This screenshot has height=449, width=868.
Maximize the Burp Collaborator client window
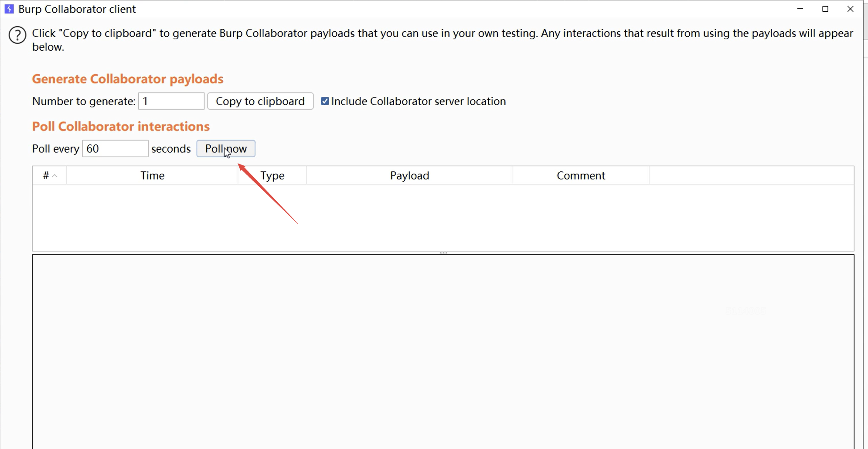point(825,9)
